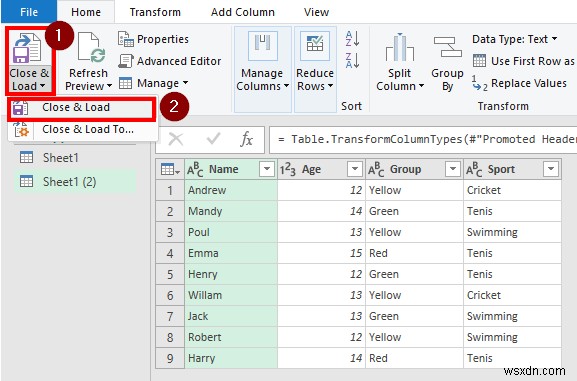Click Sheet1 (2) query table icon
Viewport: 577px width, 381px height.
pos(26,181)
